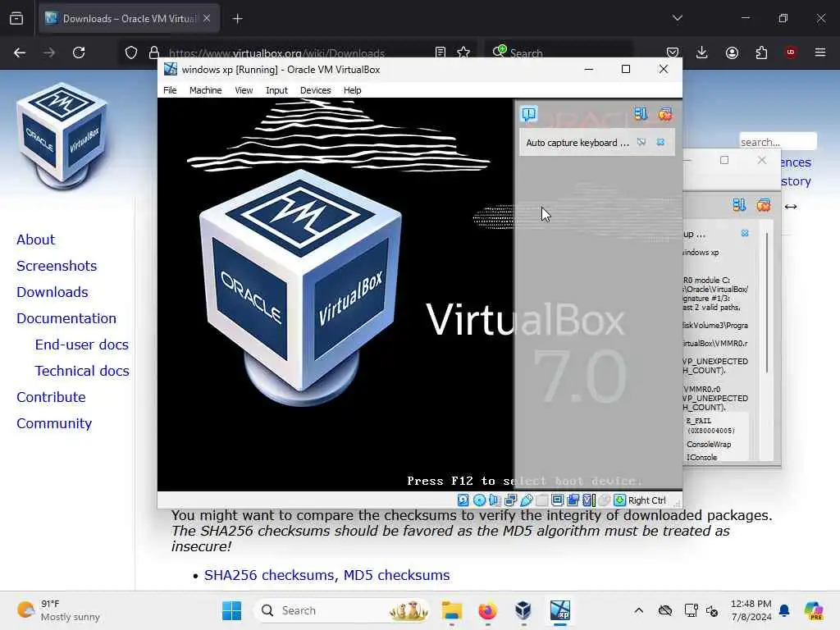The height and width of the screenshot is (630, 840).
Task: Open the notification center icon in VM window
Action: pos(529,113)
